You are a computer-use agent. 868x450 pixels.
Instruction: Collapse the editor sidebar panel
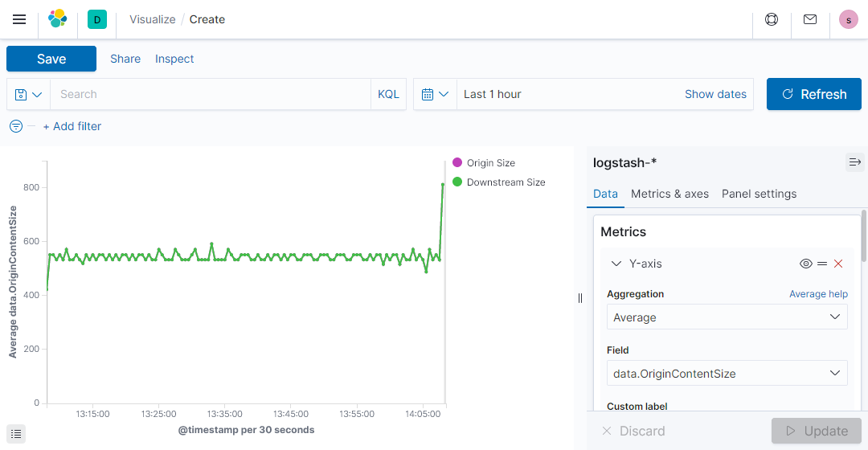click(x=854, y=162)
